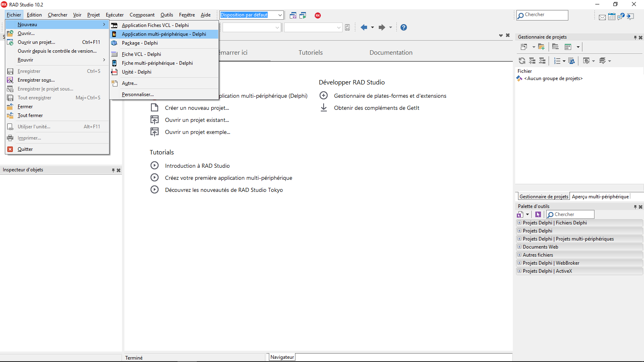This screenshot has height=362, width=644.
Task: Click the red RX Embarcadero icon
Action: [x=318, y=15]
